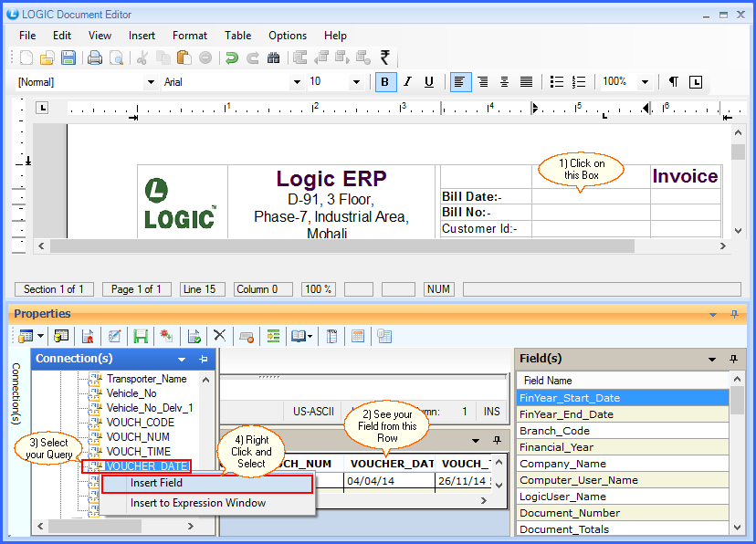Screen dimensions: 756x544
Task: Select Document_Number in Field Name list
Action: point(623,513)
